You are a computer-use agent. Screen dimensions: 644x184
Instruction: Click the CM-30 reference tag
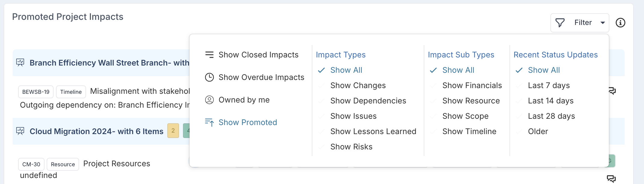[x=31, y=164]
